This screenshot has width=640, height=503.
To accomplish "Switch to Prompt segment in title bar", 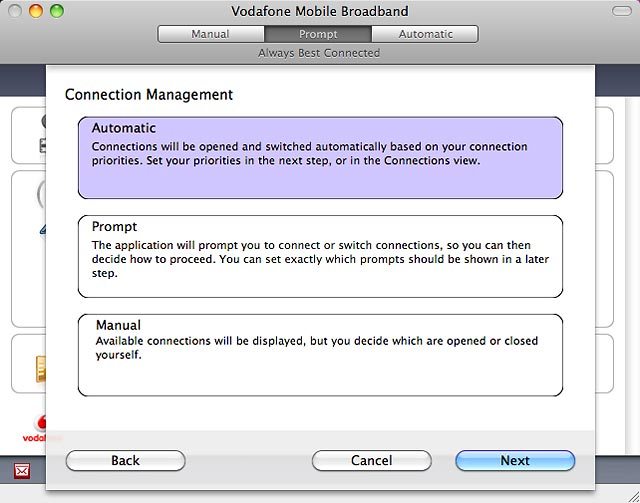I will 318,34.
